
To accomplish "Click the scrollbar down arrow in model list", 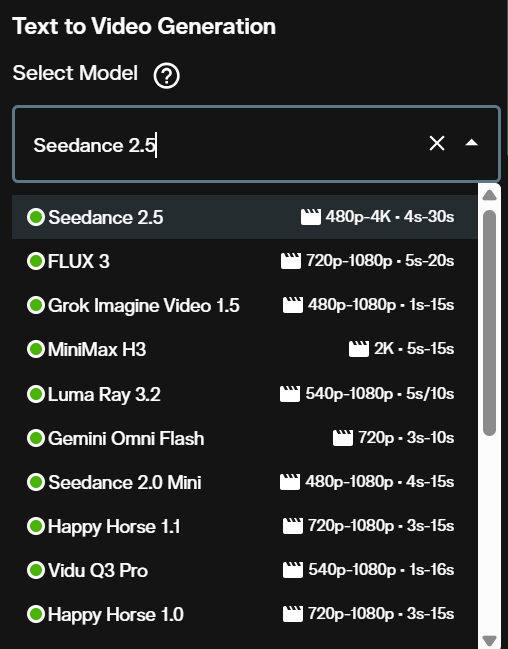I will pyautogui.click(x=489, y=640).
